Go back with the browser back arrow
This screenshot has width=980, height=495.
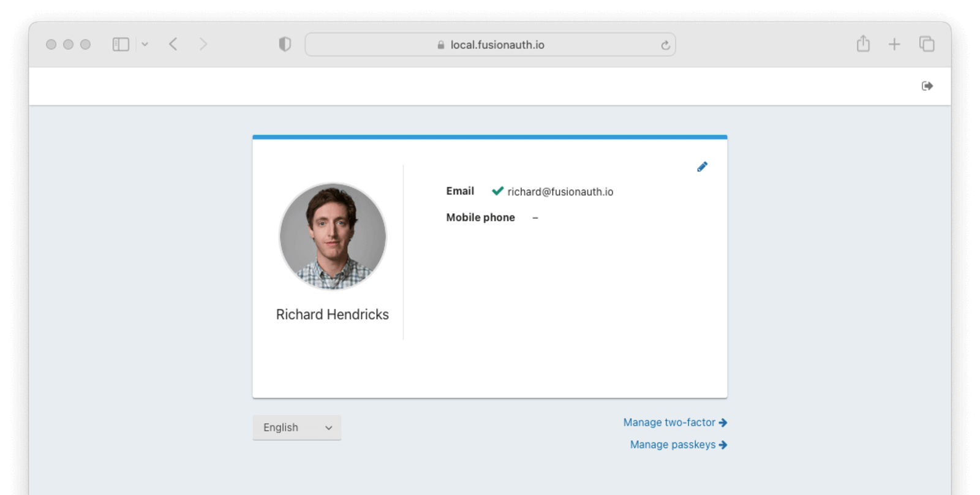coord(173,44)
